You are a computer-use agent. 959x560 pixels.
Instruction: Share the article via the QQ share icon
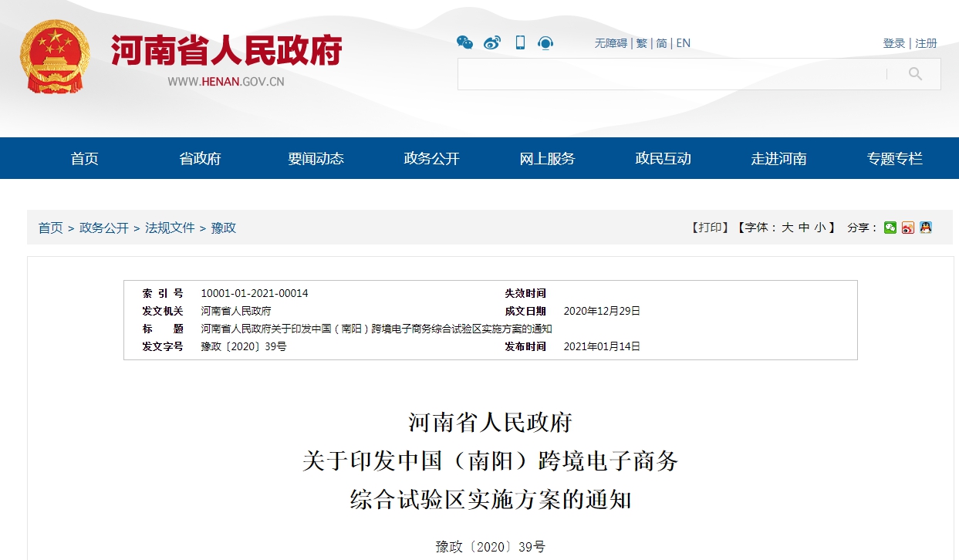coord(924,228)
